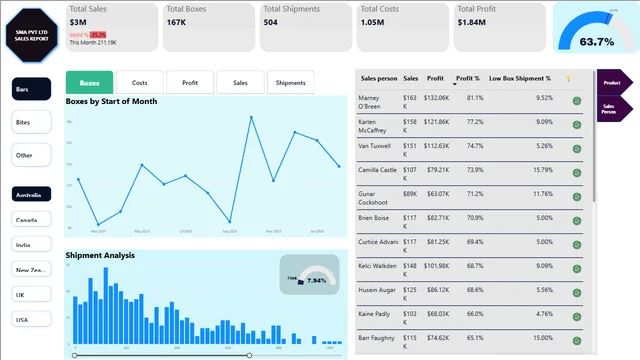The width and height of the screenshot is (640, 360).
Task: Select the Other category slicer
Action: coord(31,155)
